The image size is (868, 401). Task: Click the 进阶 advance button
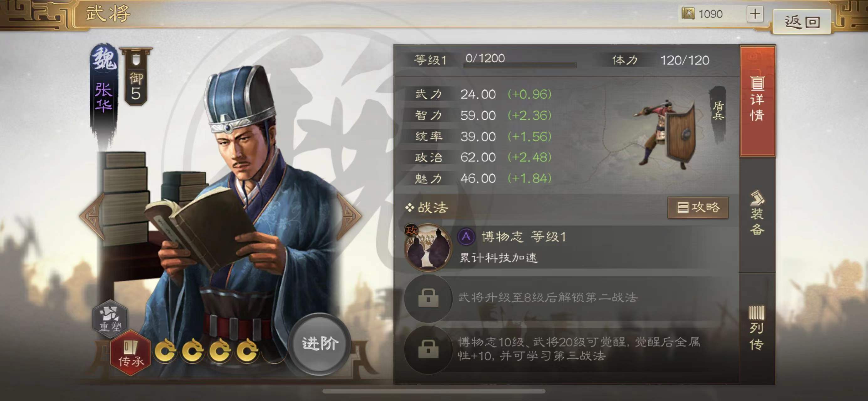tap(320, 344)
